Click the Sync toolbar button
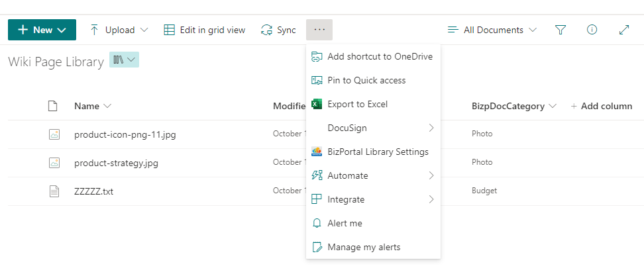This screenshot has height=276, width=644. 278,30
